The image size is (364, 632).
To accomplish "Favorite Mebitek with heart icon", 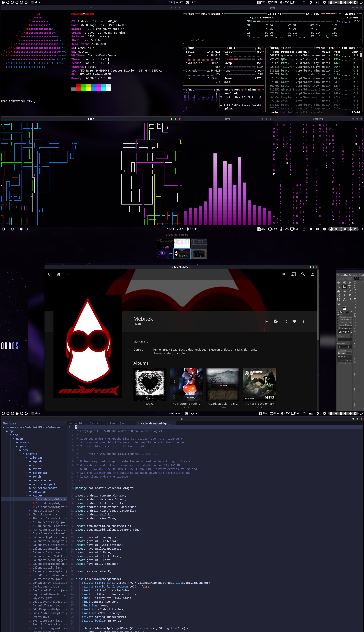I will tap(294, 322).
